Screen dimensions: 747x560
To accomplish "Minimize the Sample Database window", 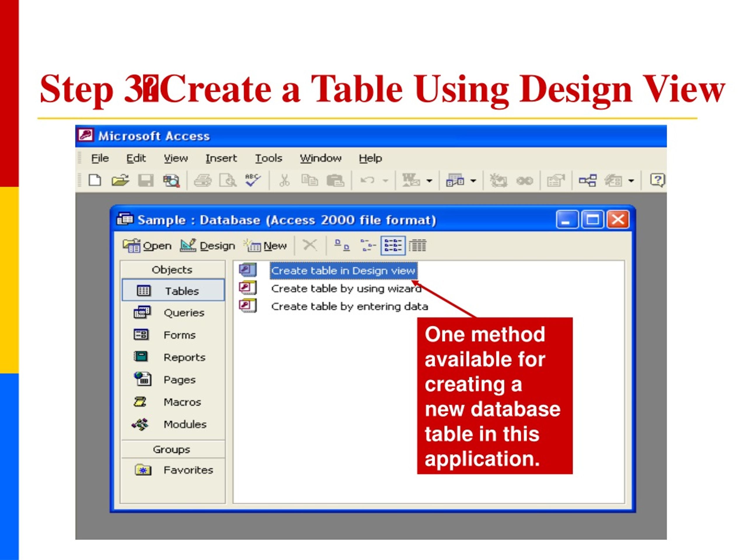I will coord(567,220).
